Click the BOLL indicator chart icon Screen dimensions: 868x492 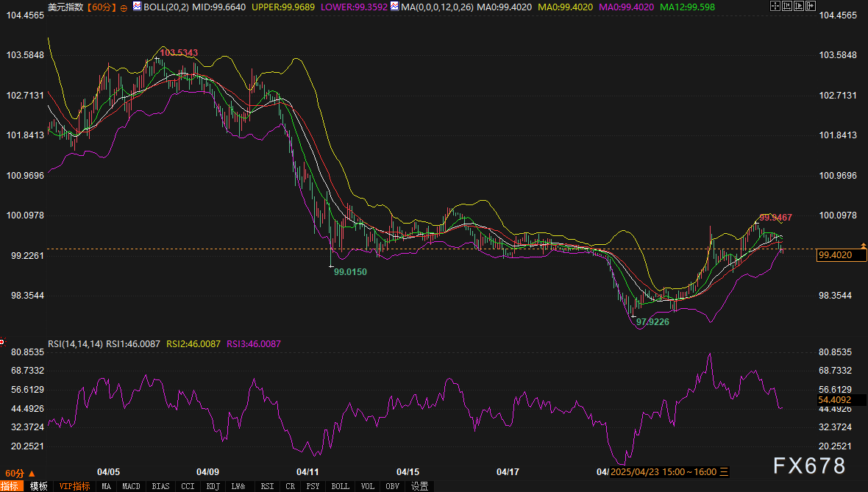coord(138,7)
